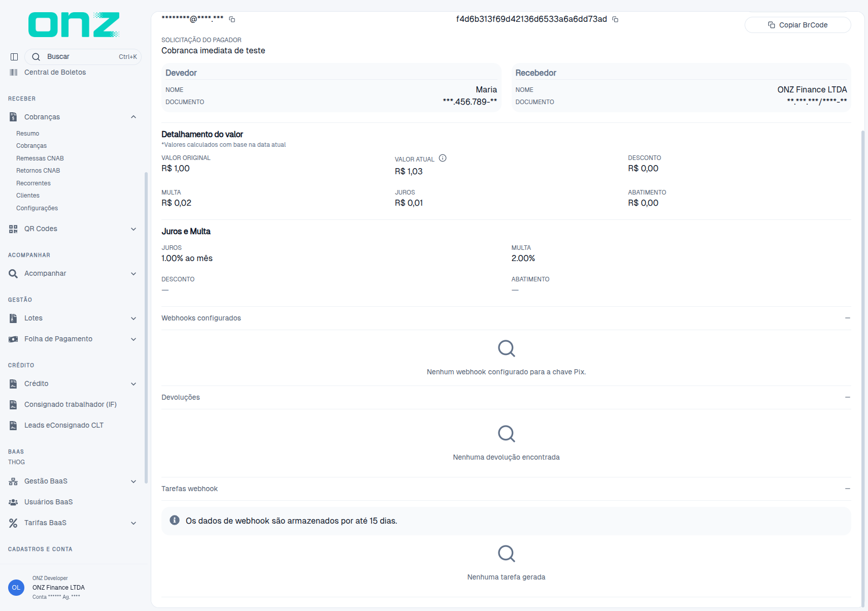The width and height of the screenshot is (868, 611).
Task: Collapse the Cobranças menu
Action: point(133,117)
